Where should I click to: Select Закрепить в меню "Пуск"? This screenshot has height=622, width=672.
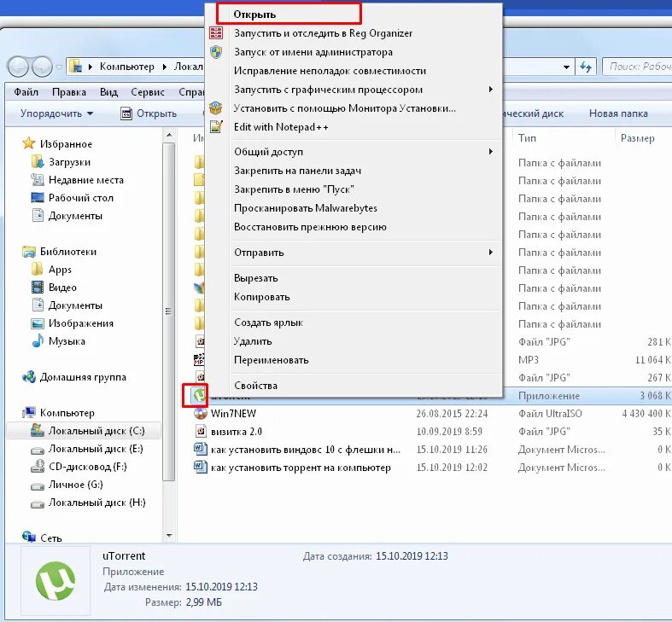point(294,189)
